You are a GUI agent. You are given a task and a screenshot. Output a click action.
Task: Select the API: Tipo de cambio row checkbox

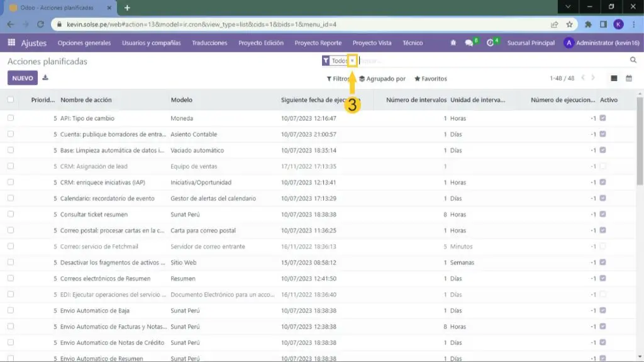(x=11, y=118)
